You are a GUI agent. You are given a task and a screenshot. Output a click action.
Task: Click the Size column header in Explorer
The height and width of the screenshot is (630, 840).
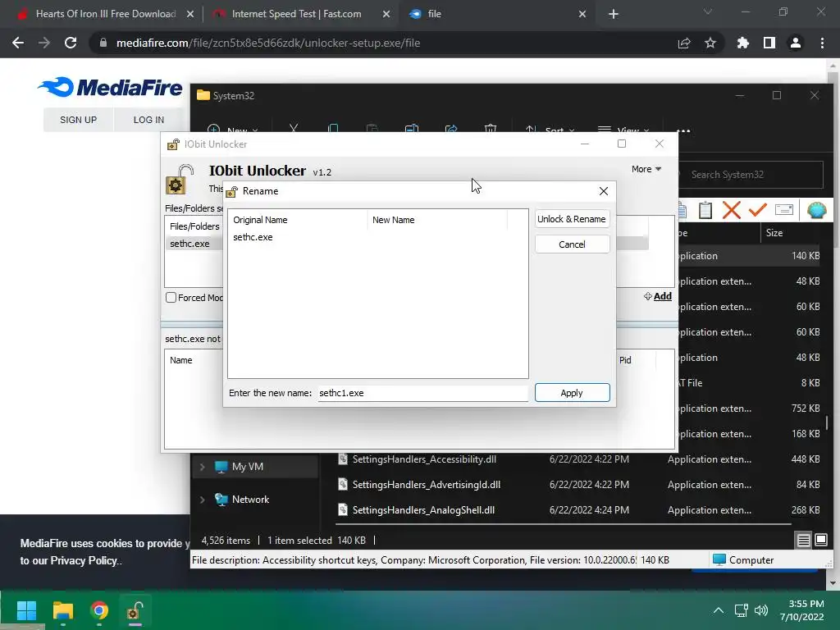click(774, 233)
